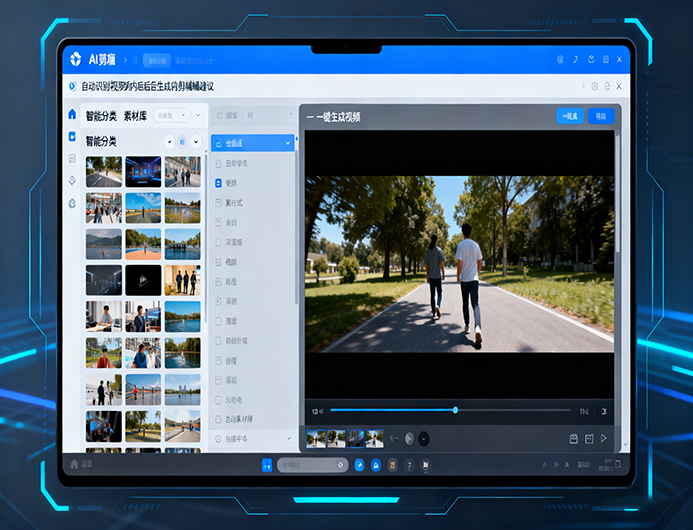Image resolution: width=693 pixels, height=530 pixels.
Task: Click the blue square app icon in the taskbar
Action: tap(267, 465)
